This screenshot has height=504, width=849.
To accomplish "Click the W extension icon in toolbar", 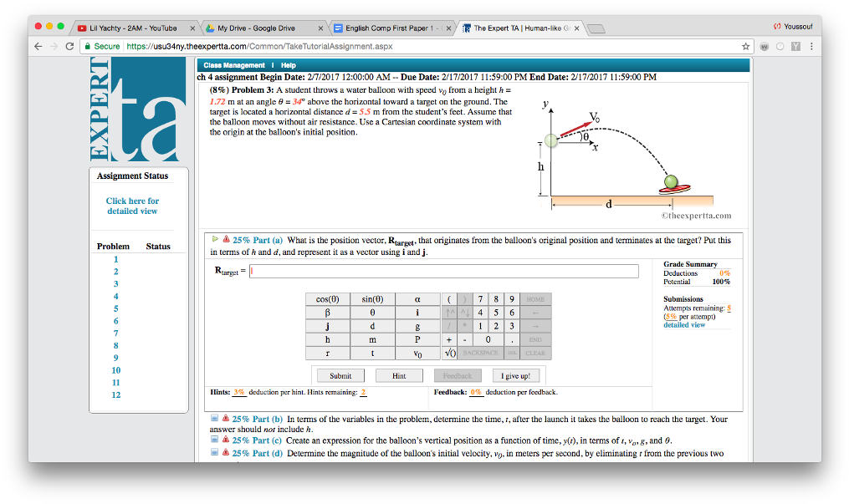I will pyautogui.click(x=764, y=47).
